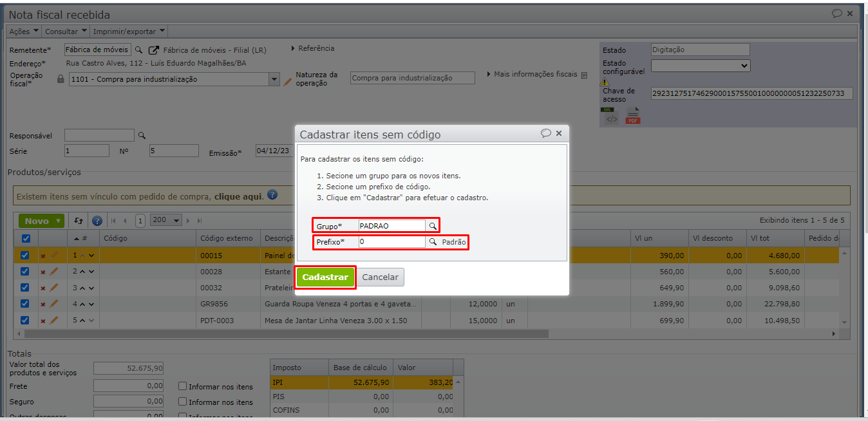This screenshot has width=868, height=421.
Task: Go to previous page of grid
Action: pyautogui.click(x=126, y=221)
